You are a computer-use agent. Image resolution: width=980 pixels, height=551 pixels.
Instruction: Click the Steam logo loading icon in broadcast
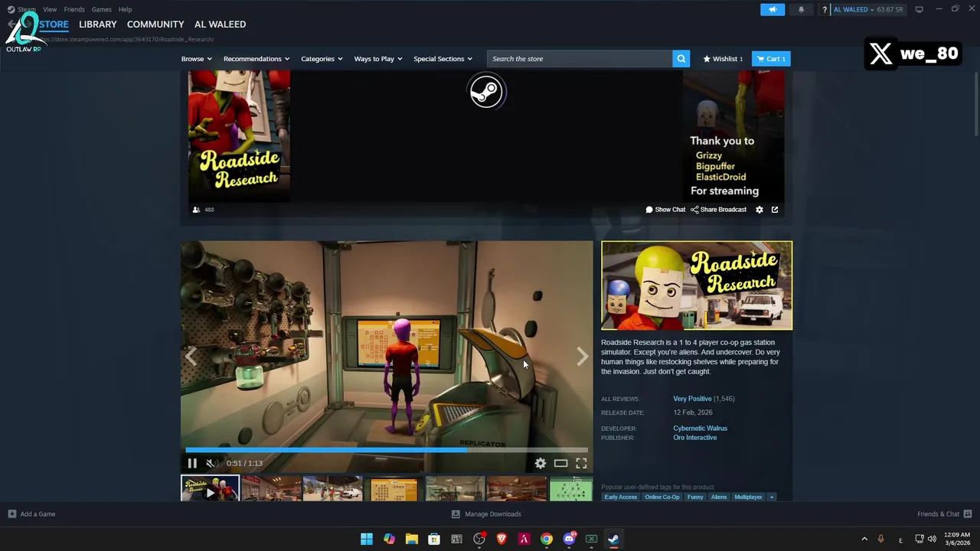[x=486, y=92]
